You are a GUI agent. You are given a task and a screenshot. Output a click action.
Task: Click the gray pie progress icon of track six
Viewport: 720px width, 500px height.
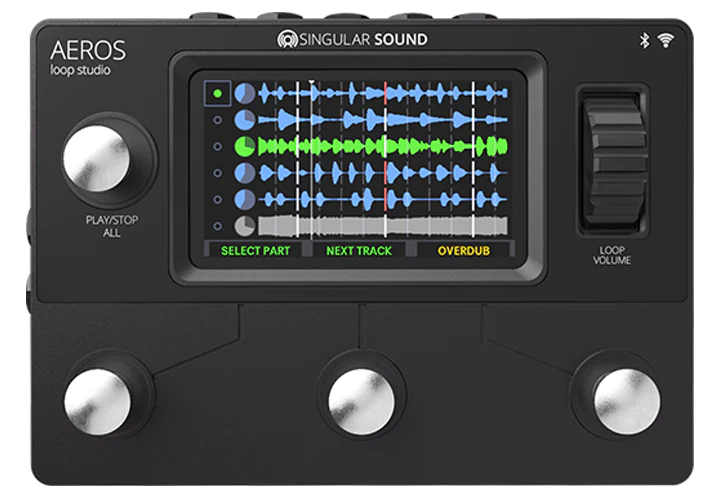(x=245, y=226)
